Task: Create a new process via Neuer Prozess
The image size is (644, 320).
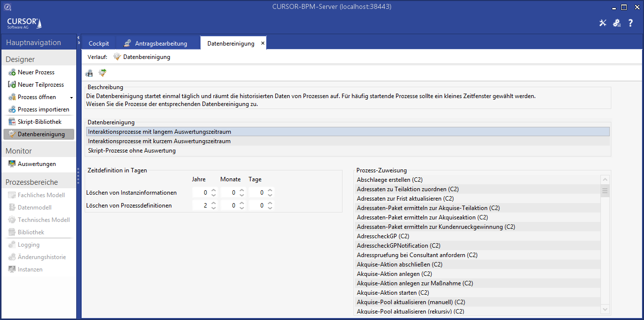Action: point(36,72)
